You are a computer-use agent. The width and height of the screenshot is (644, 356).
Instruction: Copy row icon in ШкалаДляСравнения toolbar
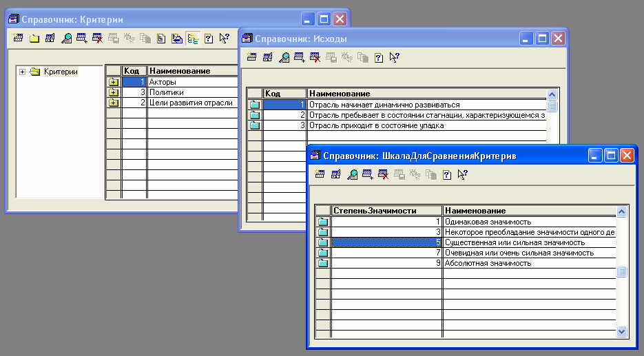pos(368,174)
